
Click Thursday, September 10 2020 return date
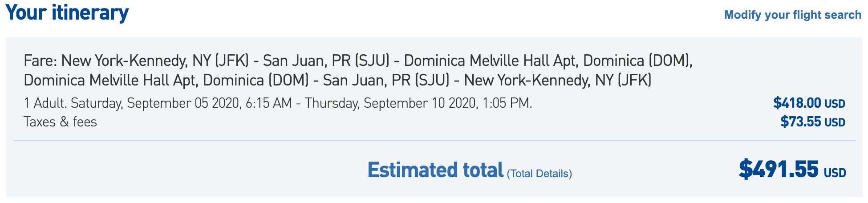pos(391,103)
